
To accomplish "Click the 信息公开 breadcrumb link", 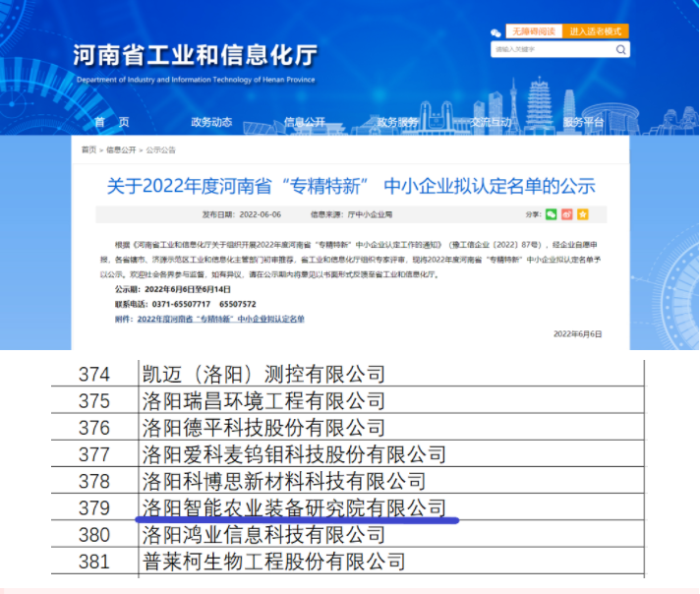I will (121, 150).
